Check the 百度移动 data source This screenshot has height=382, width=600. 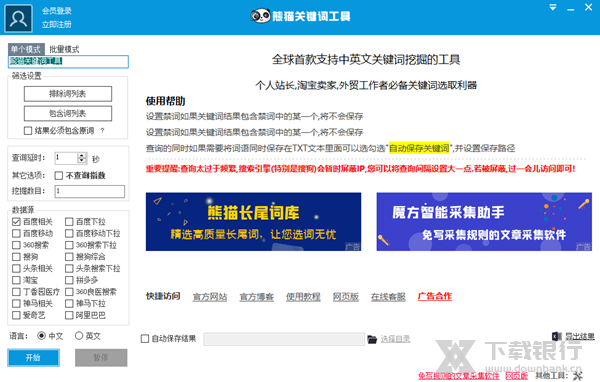click(16, 233)
